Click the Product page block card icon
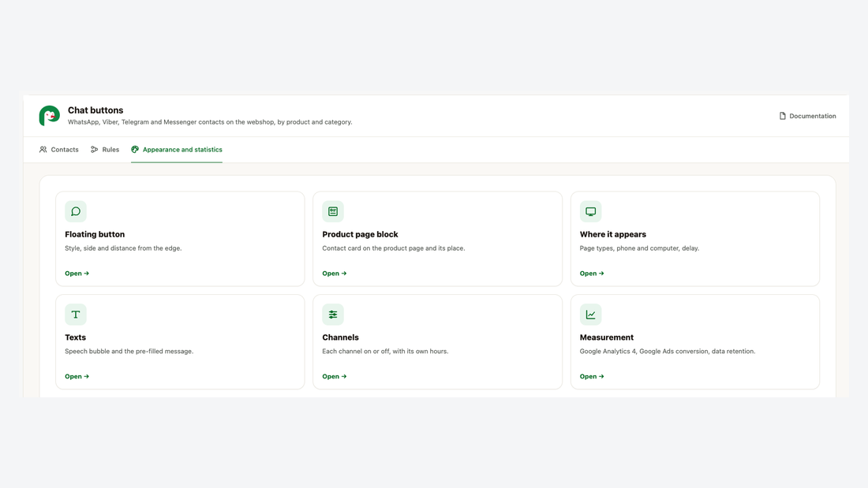This screenshot has height=488, width=868. coord(333,211)
